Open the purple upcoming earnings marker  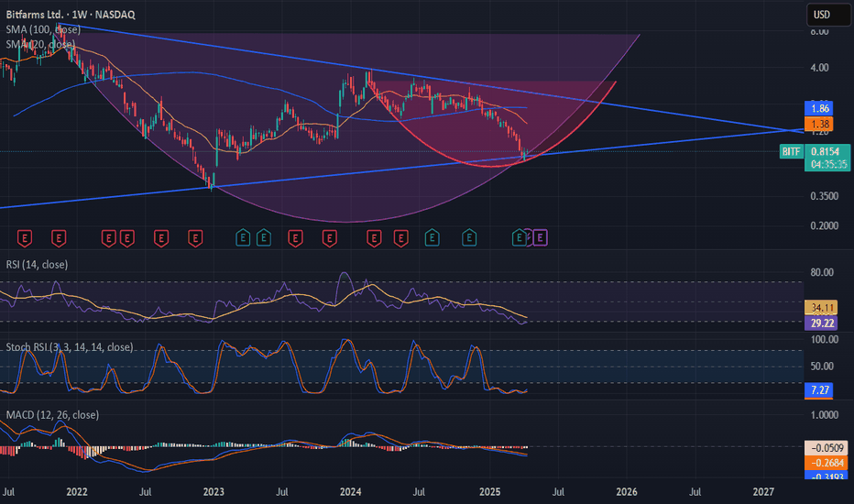click(x=541, y=237)
